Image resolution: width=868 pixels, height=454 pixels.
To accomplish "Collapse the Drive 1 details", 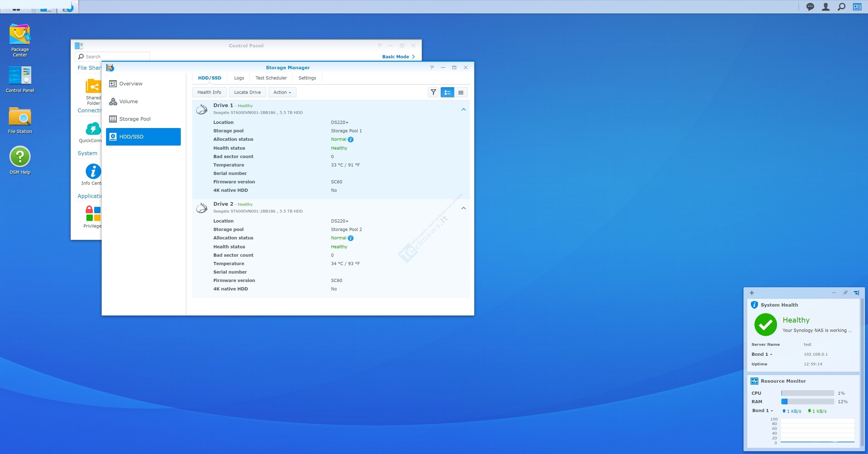I will (x=463, y=109).
